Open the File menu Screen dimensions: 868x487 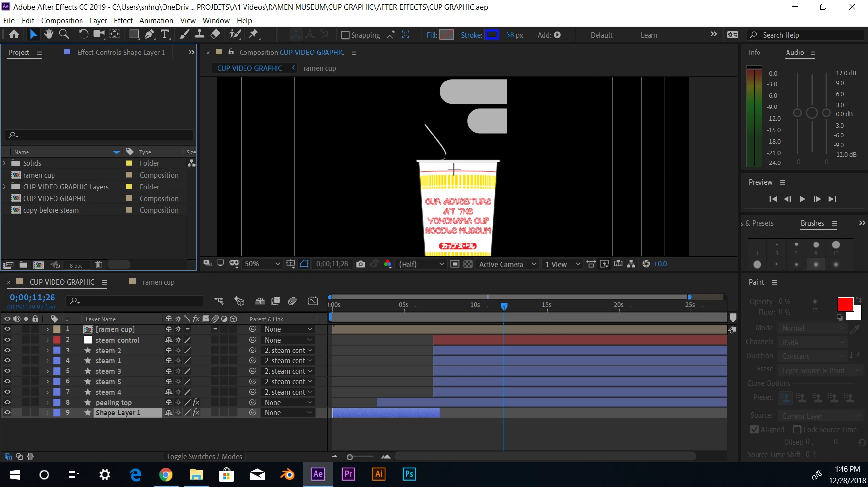[x=9, y=21]
